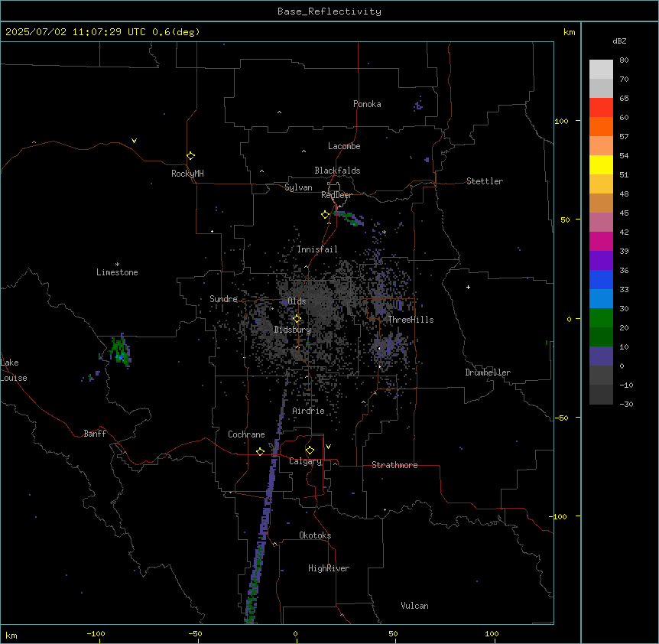Click the Innisfail city label

[x=317, y=249]
